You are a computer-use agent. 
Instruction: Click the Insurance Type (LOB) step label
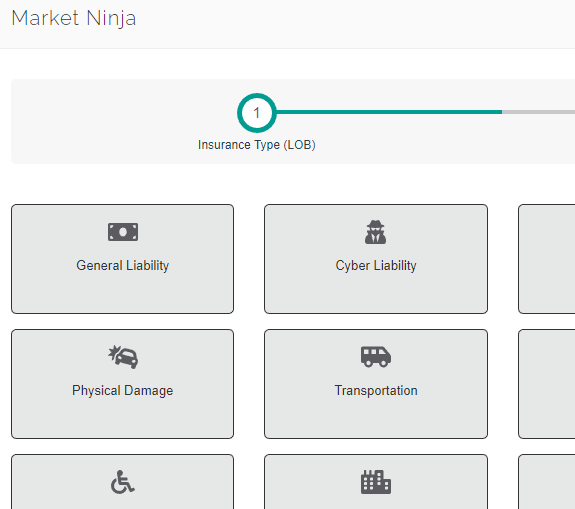(257, 145)
